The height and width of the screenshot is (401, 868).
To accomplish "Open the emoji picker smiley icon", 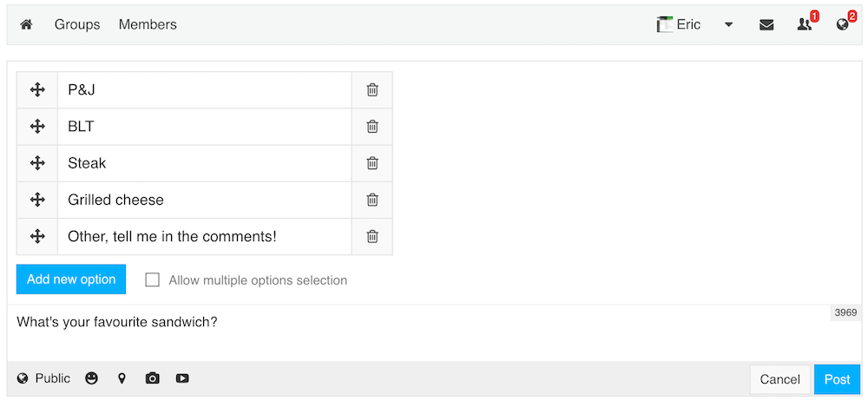I will coord(92,378).
